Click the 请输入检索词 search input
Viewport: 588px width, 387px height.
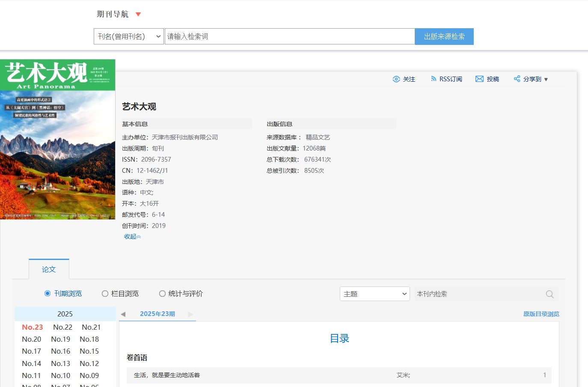point(290,36)
